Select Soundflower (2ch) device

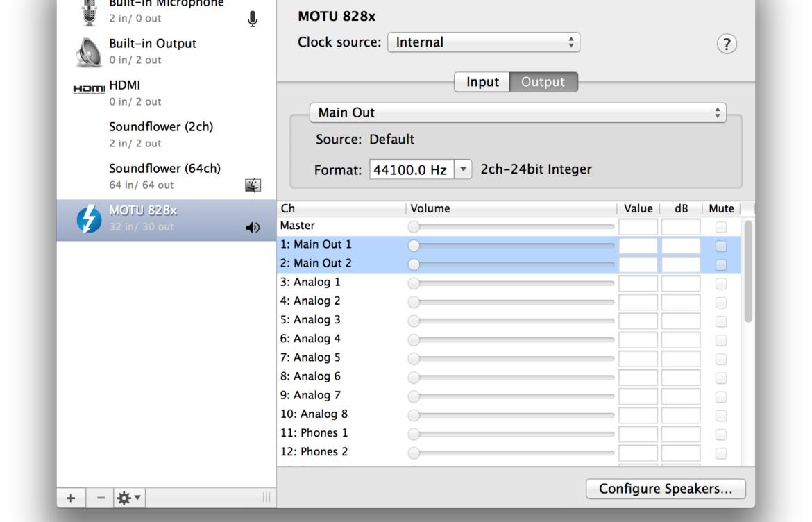click(x=167, y=135)
